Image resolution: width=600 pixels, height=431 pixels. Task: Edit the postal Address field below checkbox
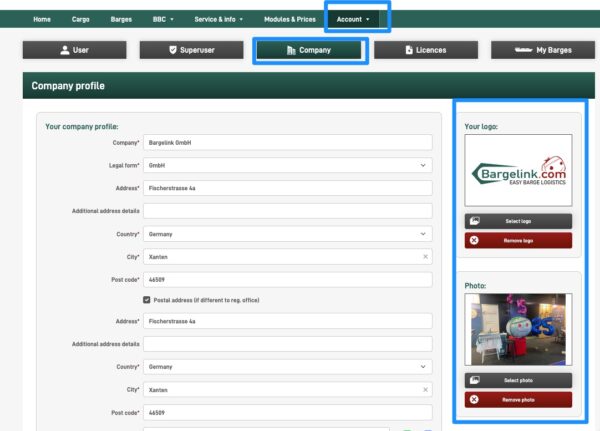pos(288,321)
